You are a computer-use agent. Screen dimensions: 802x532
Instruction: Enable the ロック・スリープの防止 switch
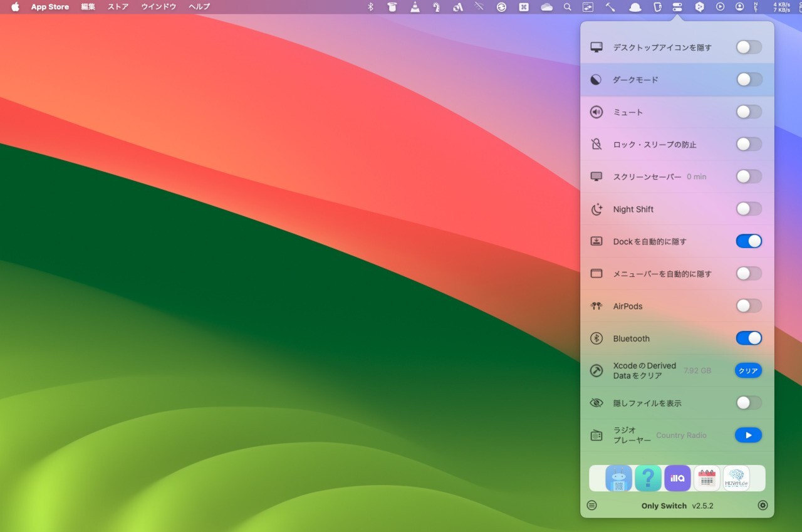coord(749,144)
